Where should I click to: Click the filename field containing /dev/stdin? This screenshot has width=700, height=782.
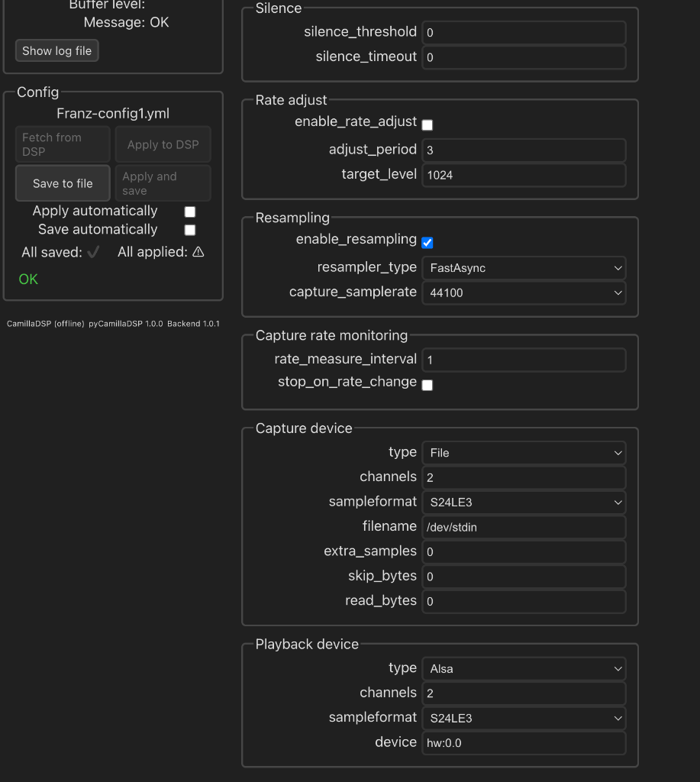coord(524,527)
